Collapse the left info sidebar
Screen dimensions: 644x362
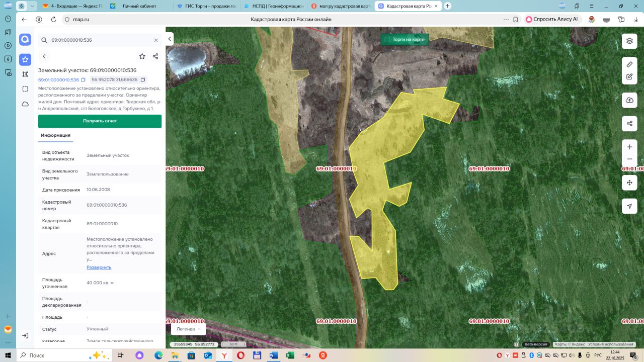coord(170,39)
